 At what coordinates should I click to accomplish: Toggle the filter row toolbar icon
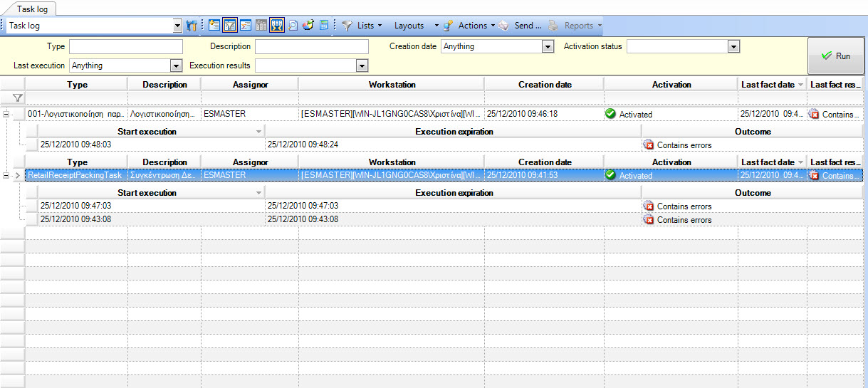pyautogui.click(x=230, y=26)
